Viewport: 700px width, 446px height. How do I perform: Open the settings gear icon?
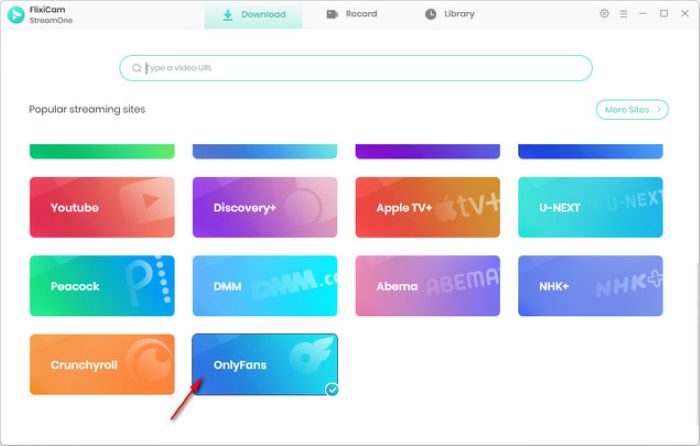(x=604, y=13)
